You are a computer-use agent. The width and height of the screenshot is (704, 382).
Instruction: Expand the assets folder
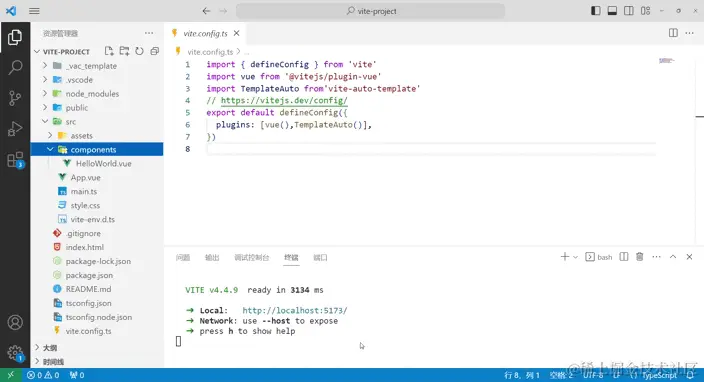click(50, 135)
